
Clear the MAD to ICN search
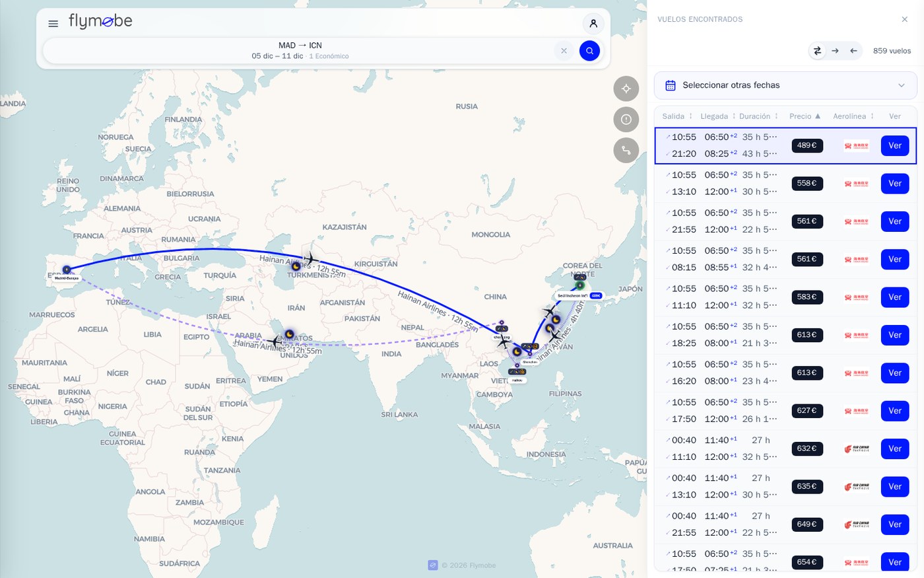click(564, 51)
